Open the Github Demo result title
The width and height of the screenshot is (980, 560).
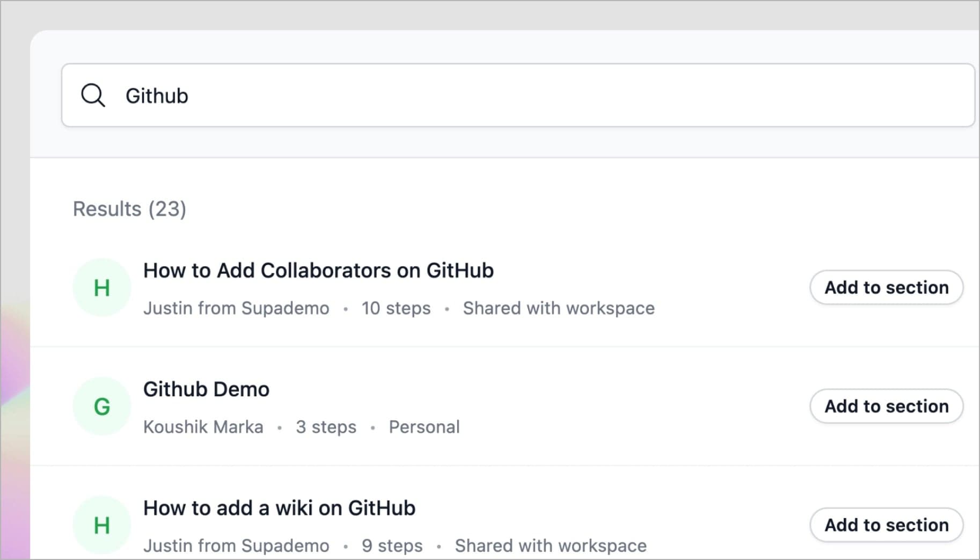click(x=206, y=389)
